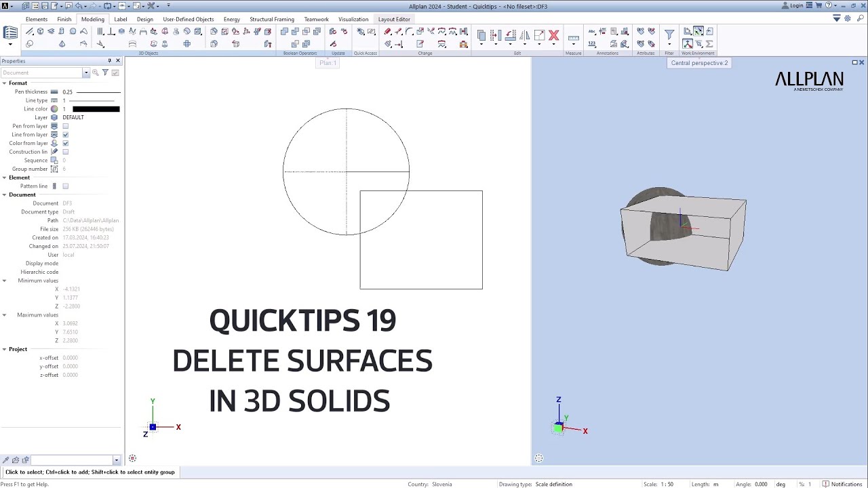This screenshot has width=868, height=488.
Task: Collapse the Document section in Properties
Action: click(4, 195)
